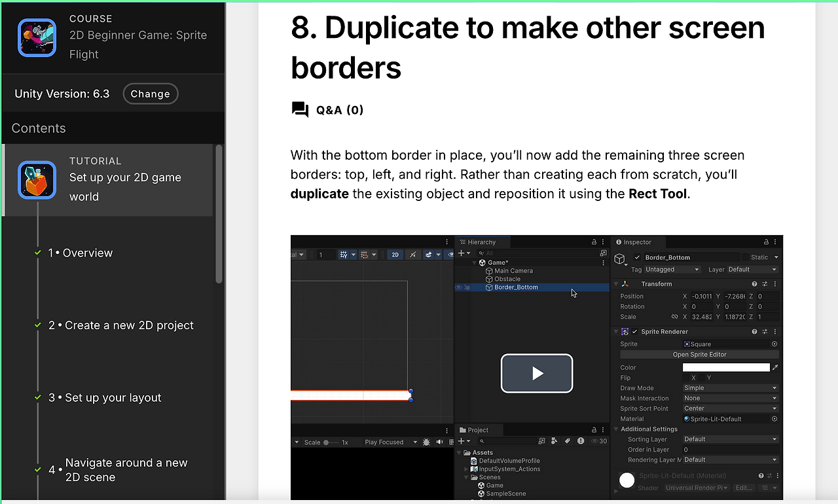Select the SampleScene asset in Project
838x504 pixels.
[501, 494]
